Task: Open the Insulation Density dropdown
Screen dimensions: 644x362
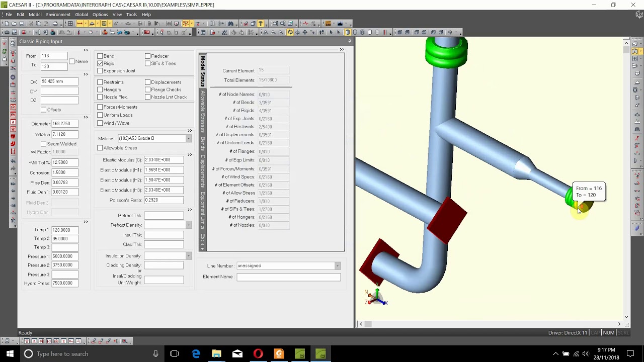Action: (x=189, y=256)
